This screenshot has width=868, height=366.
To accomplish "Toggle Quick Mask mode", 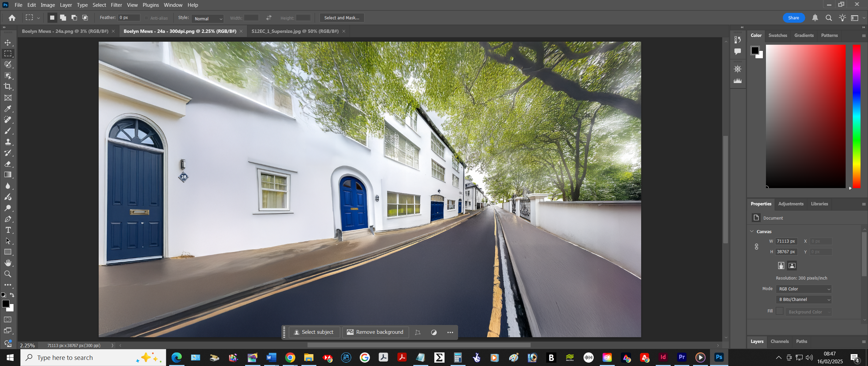I will [8, 320].
